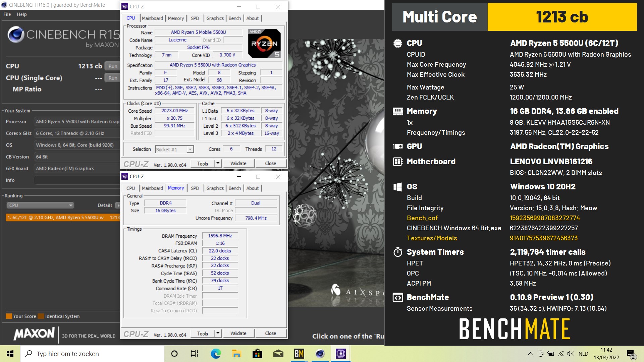Open Task View on the taskbar
The width and height of the screenshot is (644, 362).
click(x=195, y=354)
